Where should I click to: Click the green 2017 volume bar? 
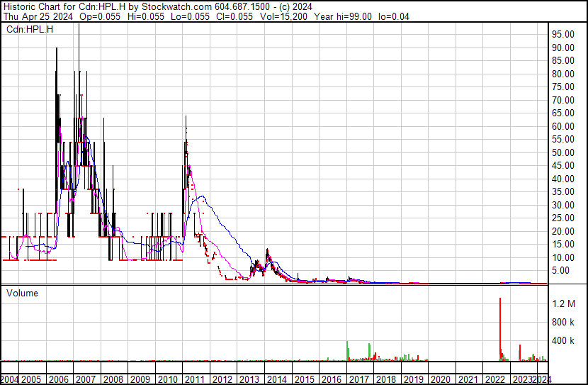tap(347, 351)
